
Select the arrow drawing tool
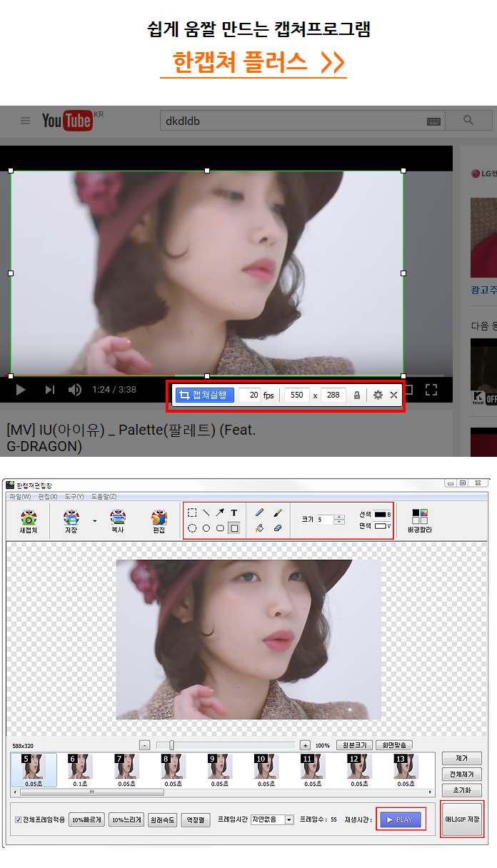point(220,513)
